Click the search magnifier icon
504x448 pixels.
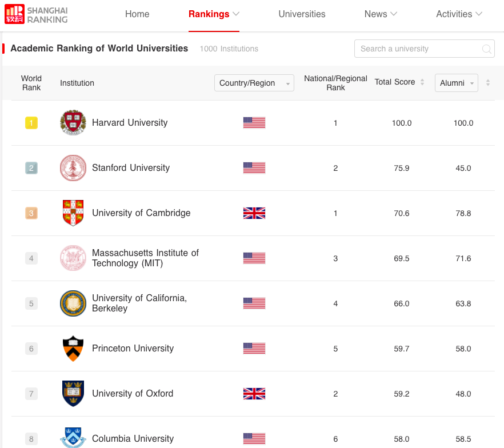486,49
